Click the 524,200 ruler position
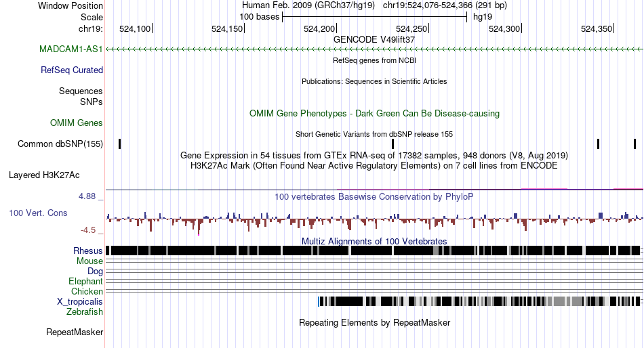The height and width of the screenshot is (348, 644). [319, 28]
